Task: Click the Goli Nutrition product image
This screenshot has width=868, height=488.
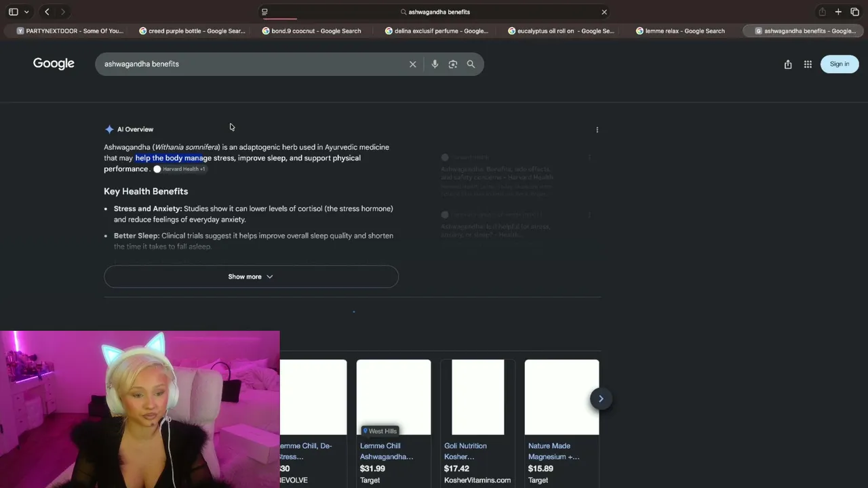Action: coord(478,397)
